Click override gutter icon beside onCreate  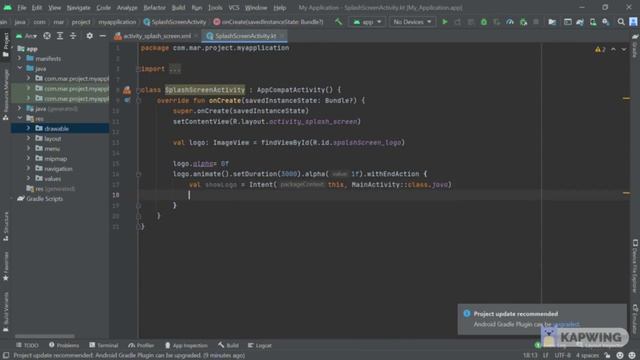pos(127,100)
